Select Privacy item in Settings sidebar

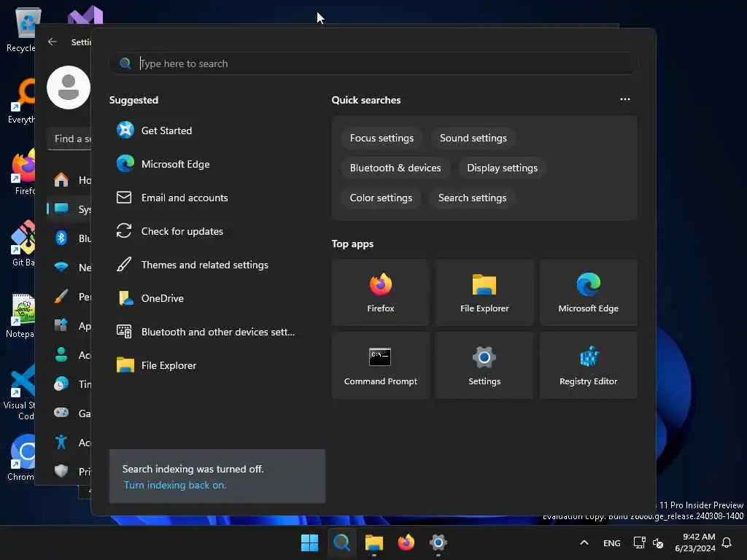point(69,472)
